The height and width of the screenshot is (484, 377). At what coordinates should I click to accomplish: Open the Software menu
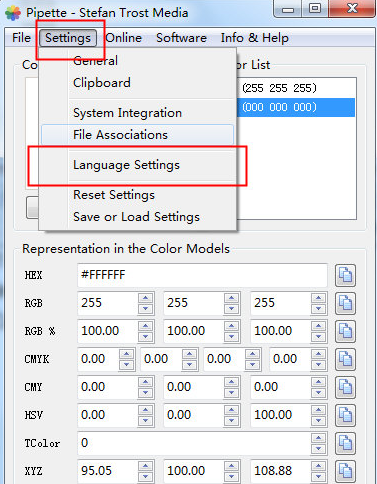click(181, 38)
